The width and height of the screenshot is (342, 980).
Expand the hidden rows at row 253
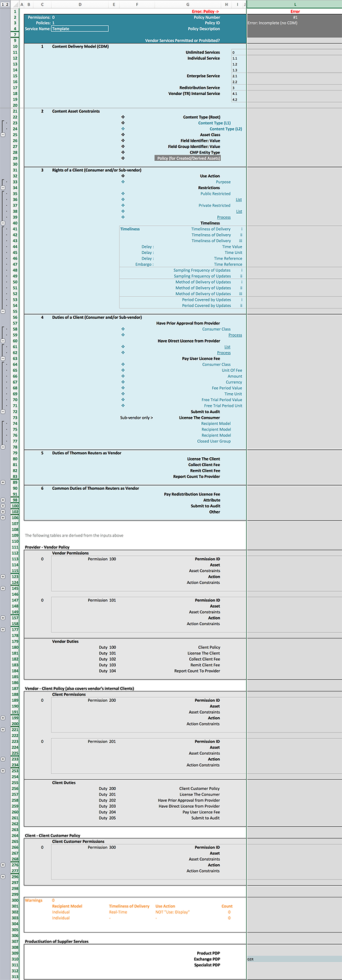point(3,771)
